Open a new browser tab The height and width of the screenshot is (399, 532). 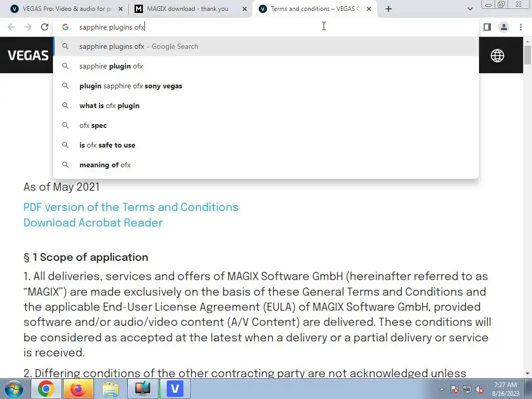pos(389,9)
